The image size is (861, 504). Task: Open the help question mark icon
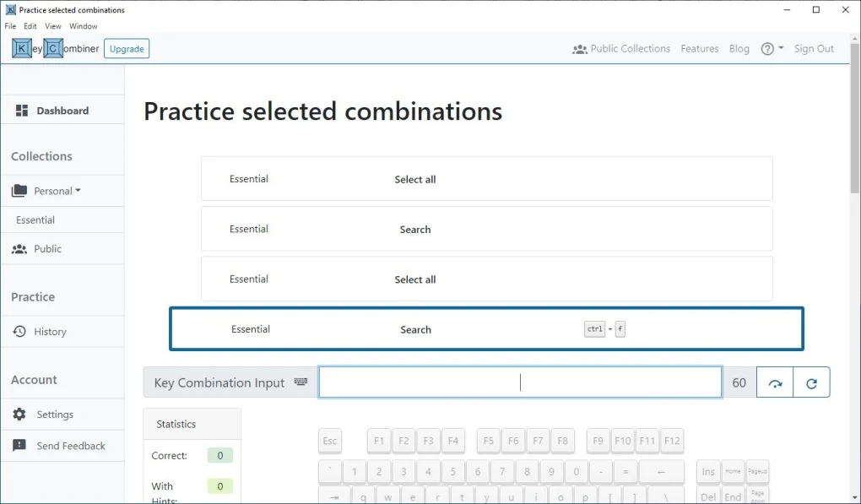(x=766, y=48)
